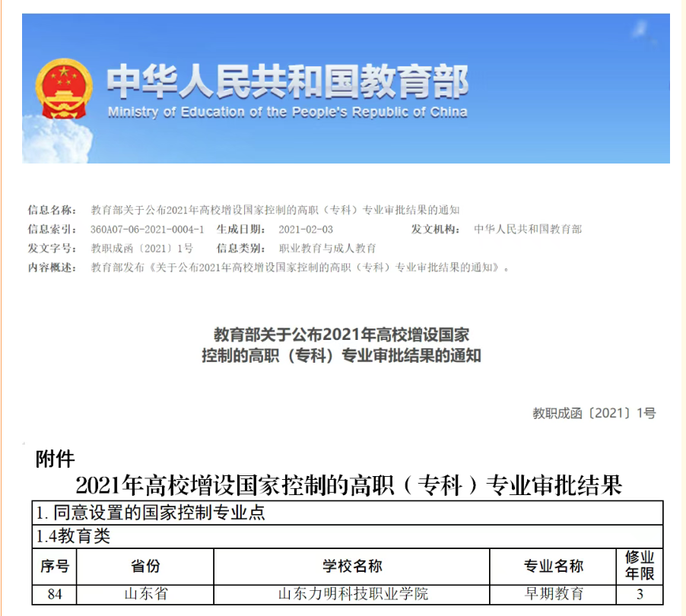Open the 职业教育与成人教育 category

click(x=328, y=248)
